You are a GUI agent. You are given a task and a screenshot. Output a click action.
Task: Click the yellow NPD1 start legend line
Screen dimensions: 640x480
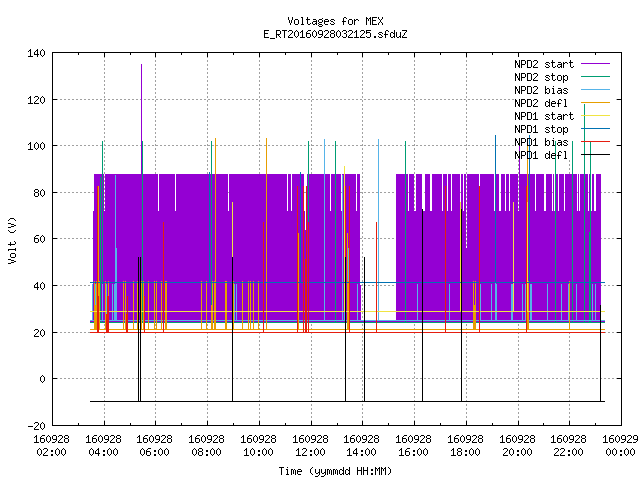596,116
